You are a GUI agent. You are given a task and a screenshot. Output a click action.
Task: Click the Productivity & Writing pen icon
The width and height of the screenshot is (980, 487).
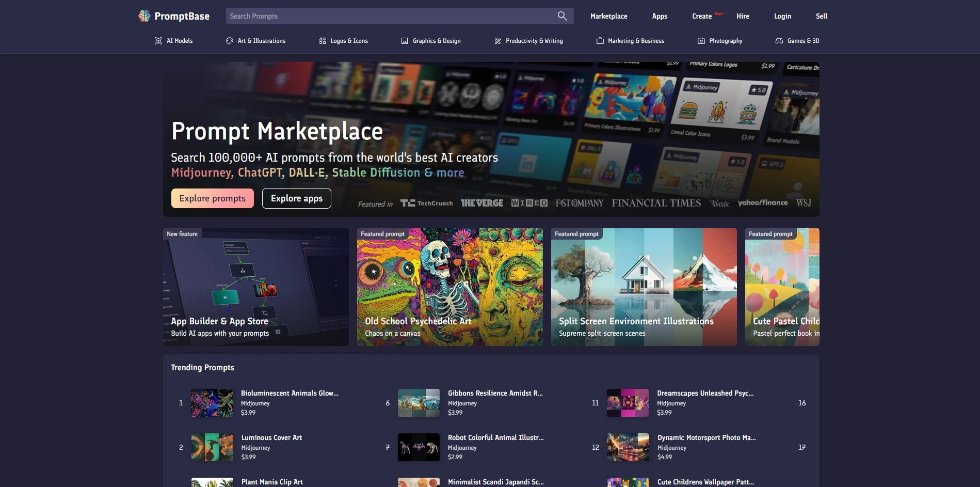497,41
